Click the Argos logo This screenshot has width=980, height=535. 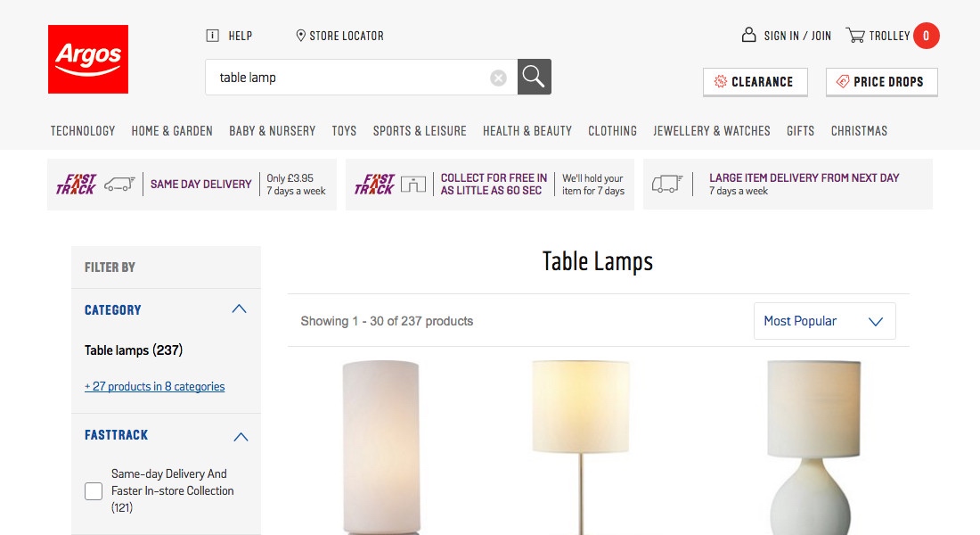click(x=88, y=59)
